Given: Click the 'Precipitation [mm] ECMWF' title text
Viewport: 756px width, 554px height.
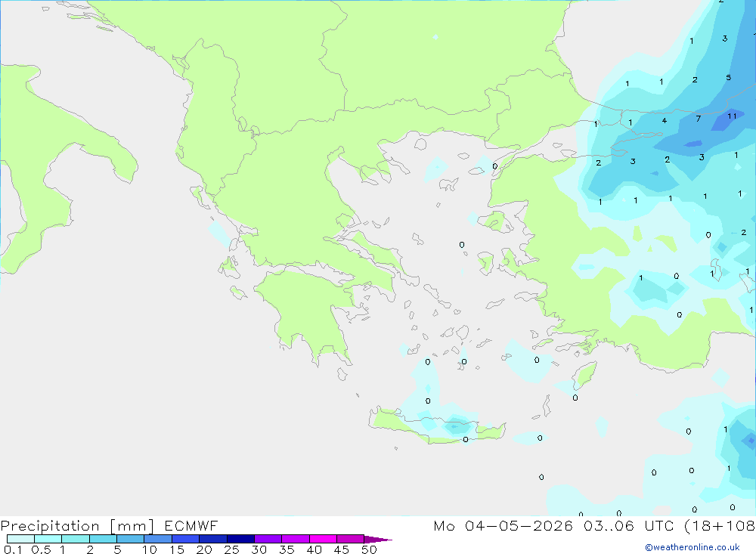Looking at the screenshot, I should point(110,526).
